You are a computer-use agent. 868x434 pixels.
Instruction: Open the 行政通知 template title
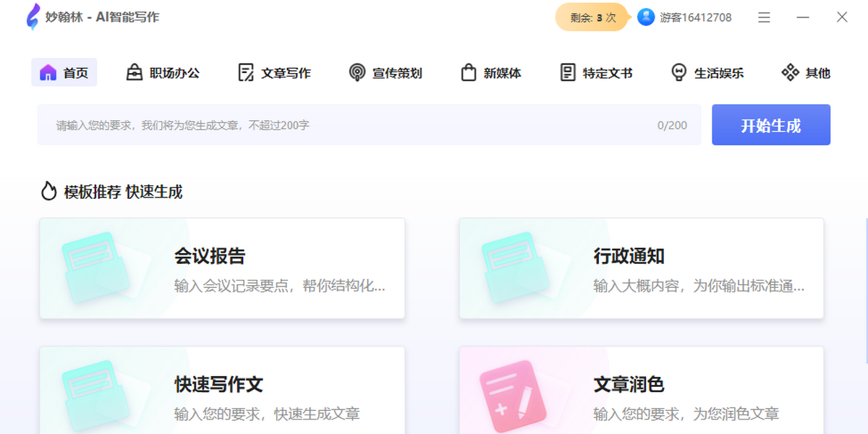(x=629, y=256)
